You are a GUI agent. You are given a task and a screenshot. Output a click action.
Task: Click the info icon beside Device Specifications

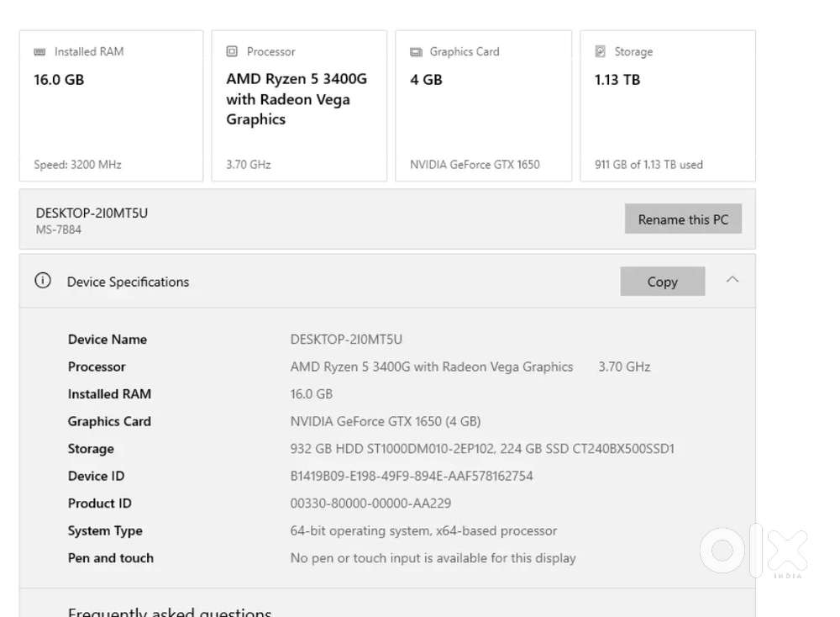coord(43,281)
